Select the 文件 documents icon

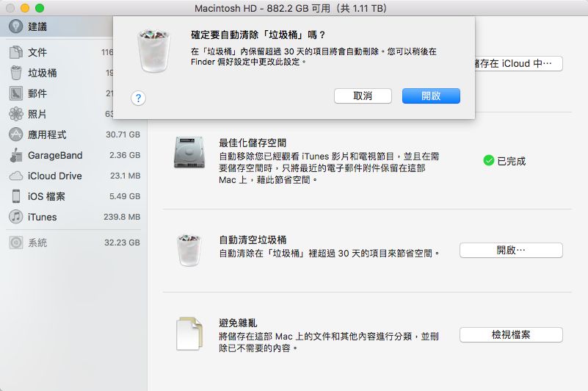[15, 52]
